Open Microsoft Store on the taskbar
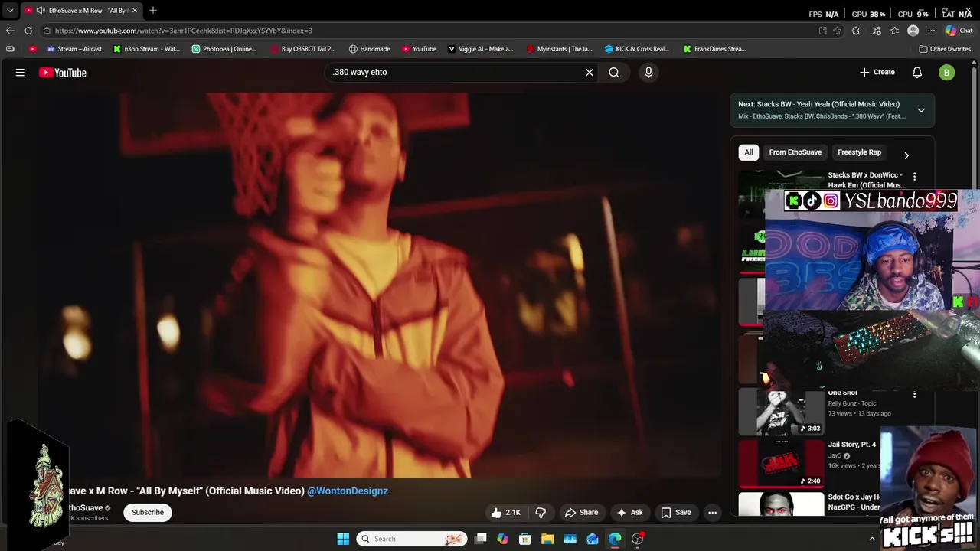Viewport: 980px width, 551px height. (525, 539)
